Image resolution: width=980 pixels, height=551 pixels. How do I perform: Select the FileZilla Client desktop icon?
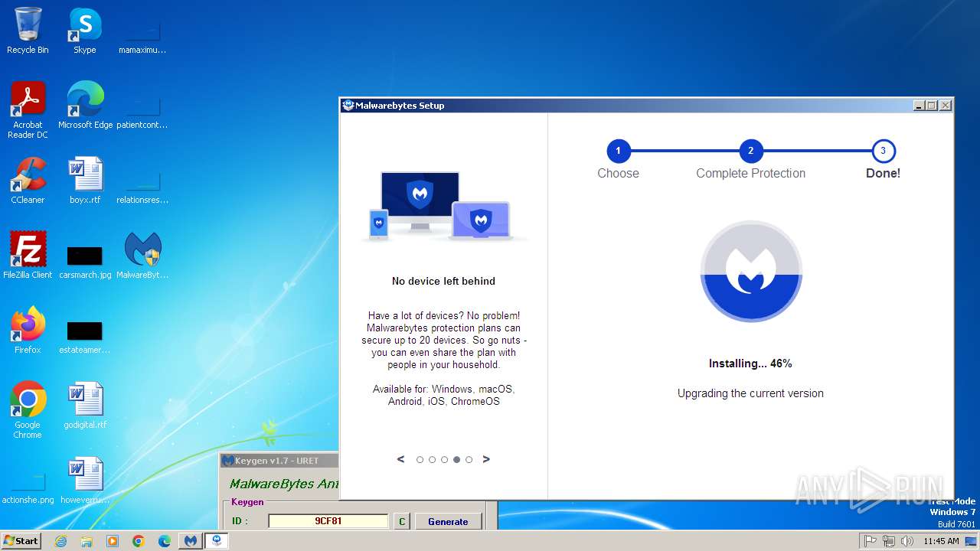tap(28, 256)
